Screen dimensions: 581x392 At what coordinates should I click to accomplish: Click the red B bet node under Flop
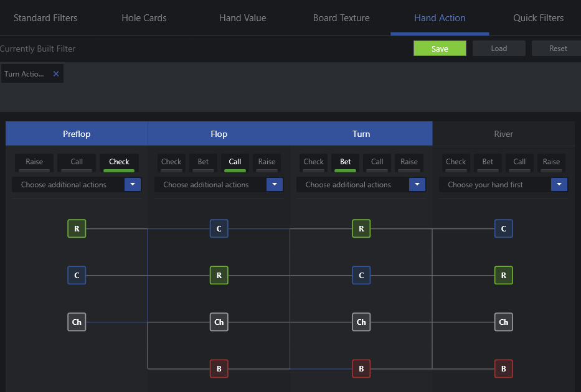pyautogui.click(x=219, y=368)
